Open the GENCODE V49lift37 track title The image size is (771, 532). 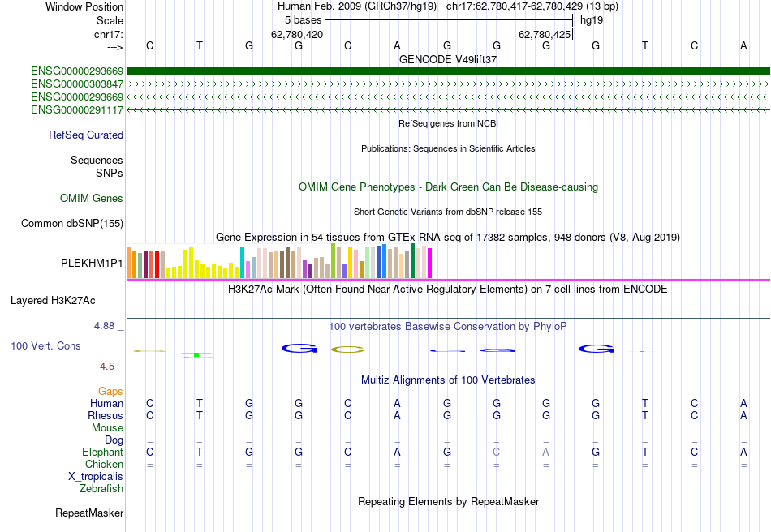pyautogui.click(x=448, y=59)
